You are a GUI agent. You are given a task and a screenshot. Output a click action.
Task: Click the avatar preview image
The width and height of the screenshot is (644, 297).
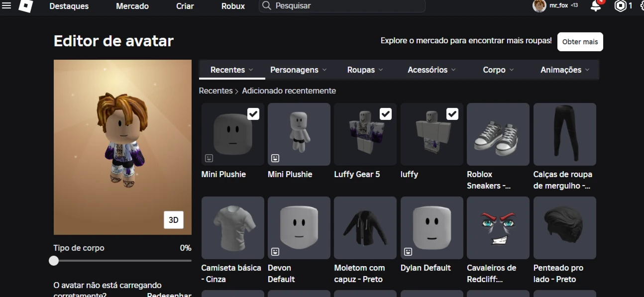point(122,147)
